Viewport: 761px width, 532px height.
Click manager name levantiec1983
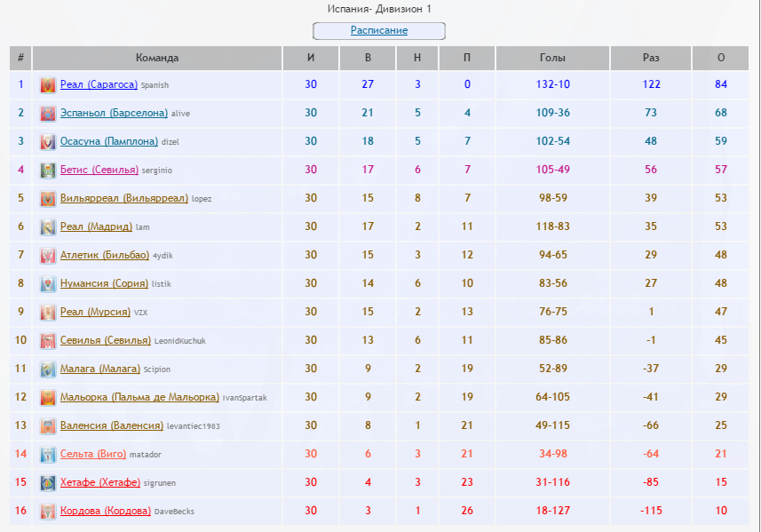[194, 426]
